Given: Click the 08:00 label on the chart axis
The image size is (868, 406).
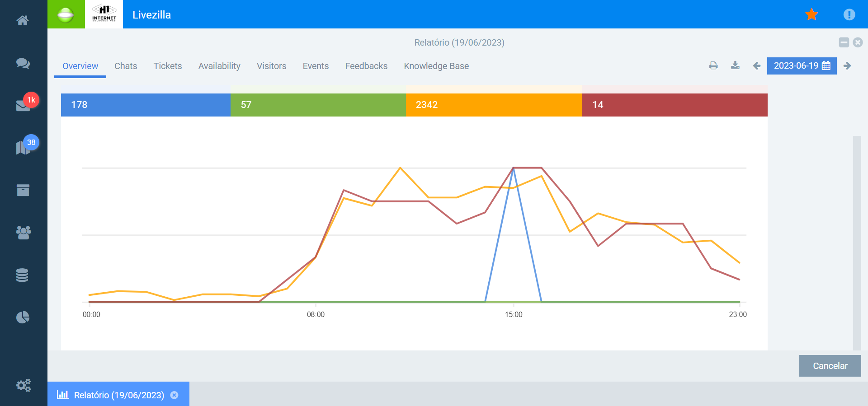Looking at the screenshot, I should coord(316,314).
